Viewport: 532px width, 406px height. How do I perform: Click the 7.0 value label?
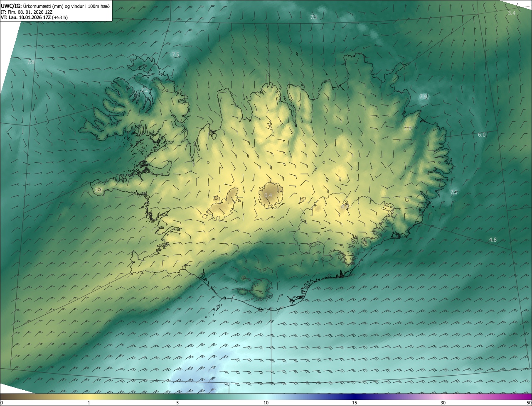[408, 128]
